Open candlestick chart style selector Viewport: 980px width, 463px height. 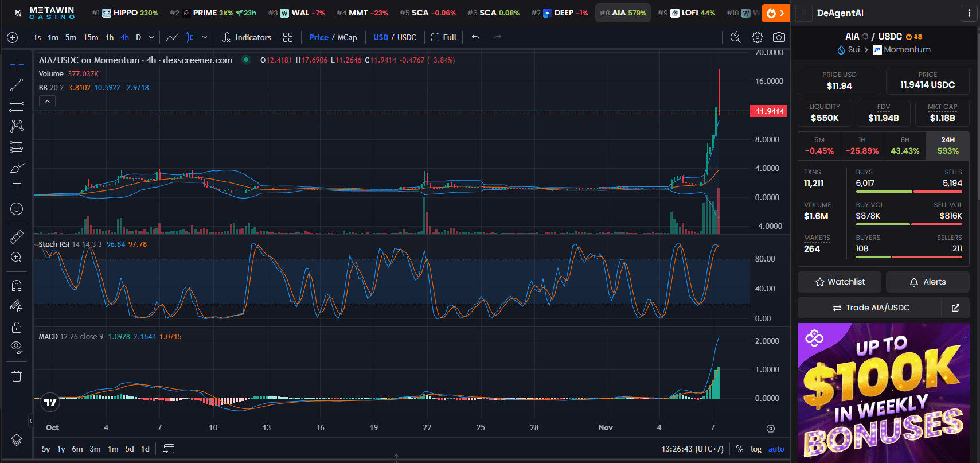190,37
